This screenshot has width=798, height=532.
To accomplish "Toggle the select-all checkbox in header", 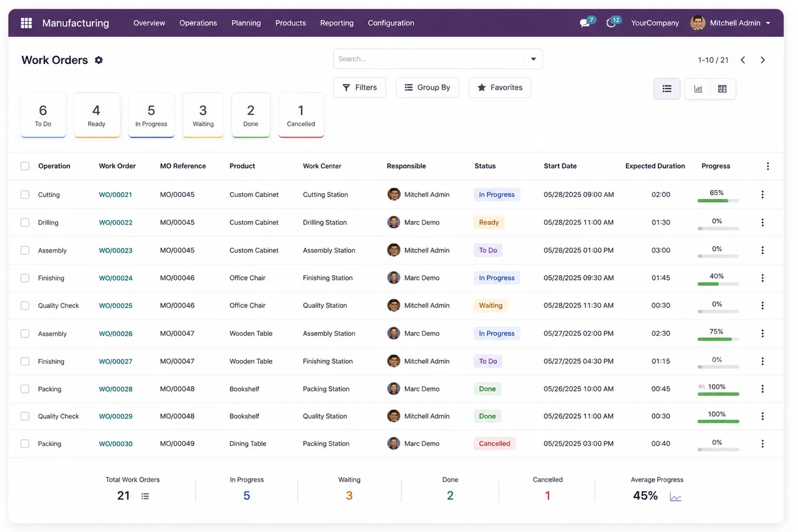I will coord(25,166).
